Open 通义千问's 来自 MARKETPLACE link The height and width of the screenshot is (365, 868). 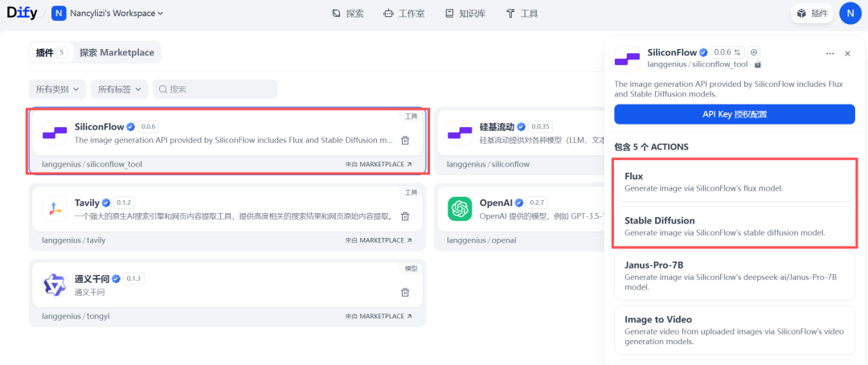[379, 316]
